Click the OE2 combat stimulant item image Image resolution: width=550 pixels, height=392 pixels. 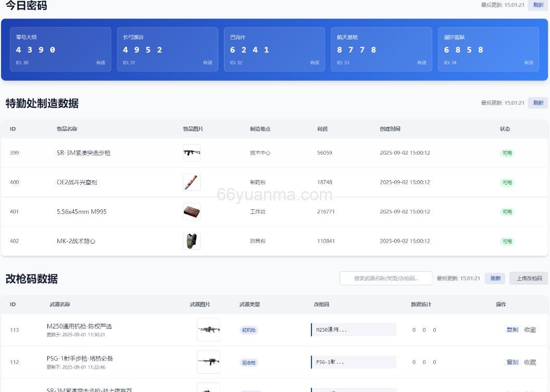[x=191, y=182]
